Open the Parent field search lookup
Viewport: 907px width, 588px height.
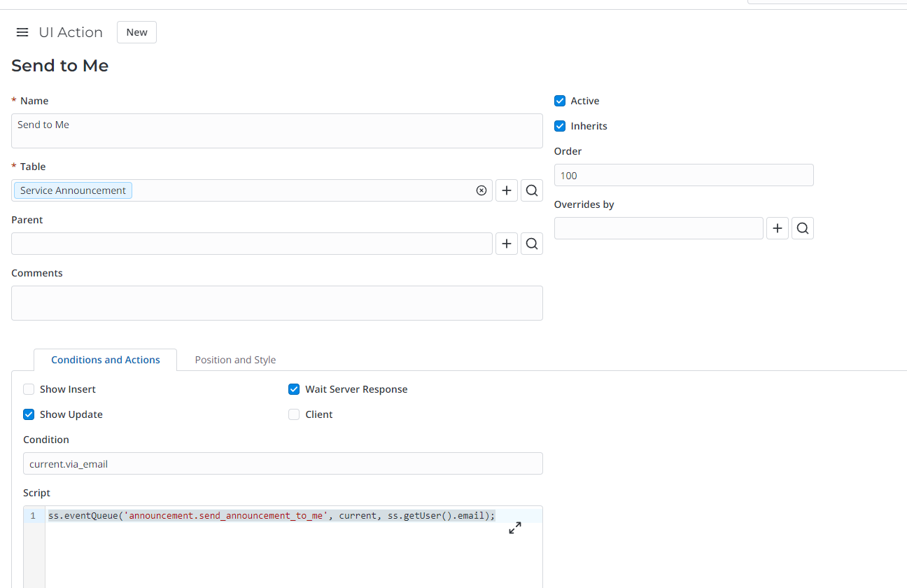coord(532,244)
